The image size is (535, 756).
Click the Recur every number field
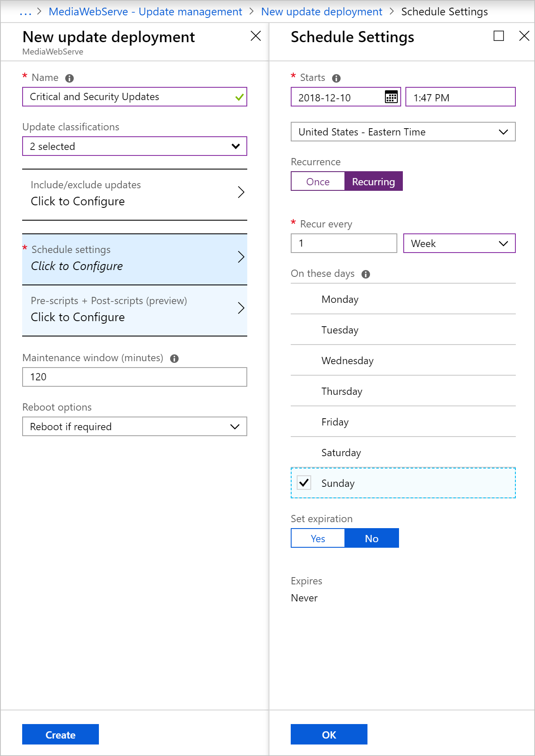click(x=344, y=243)
